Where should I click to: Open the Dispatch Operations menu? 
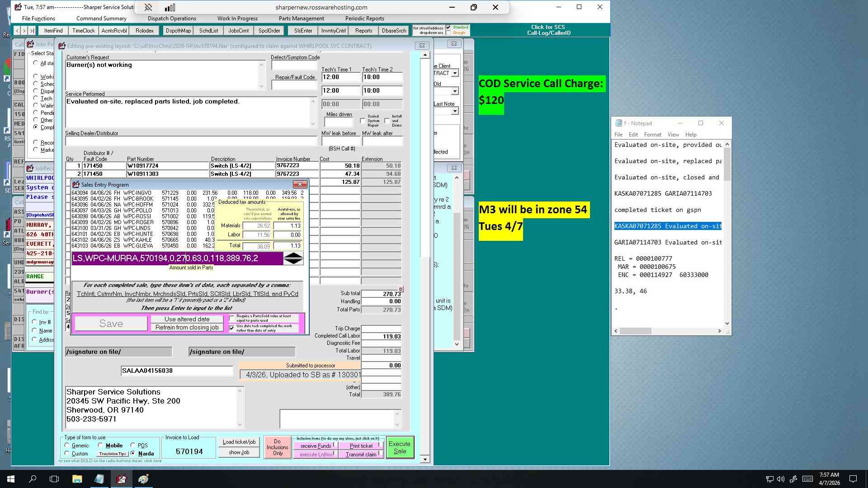[x=172, y=19]
